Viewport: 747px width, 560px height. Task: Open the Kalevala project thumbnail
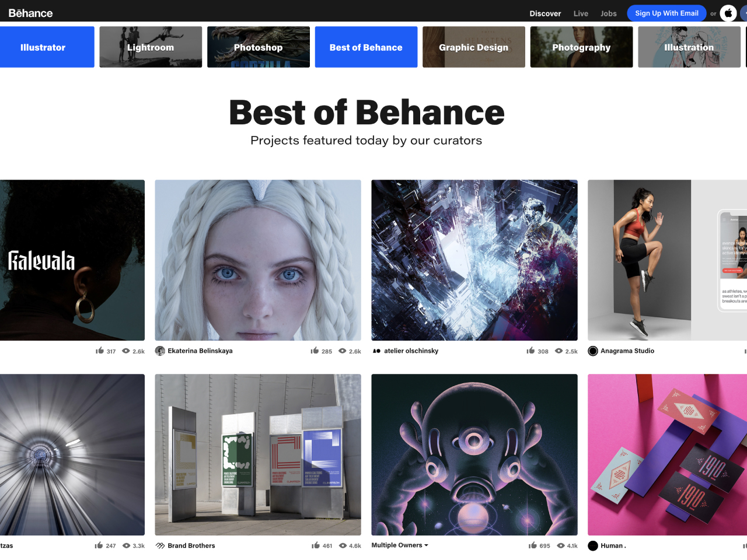(72, 260)
